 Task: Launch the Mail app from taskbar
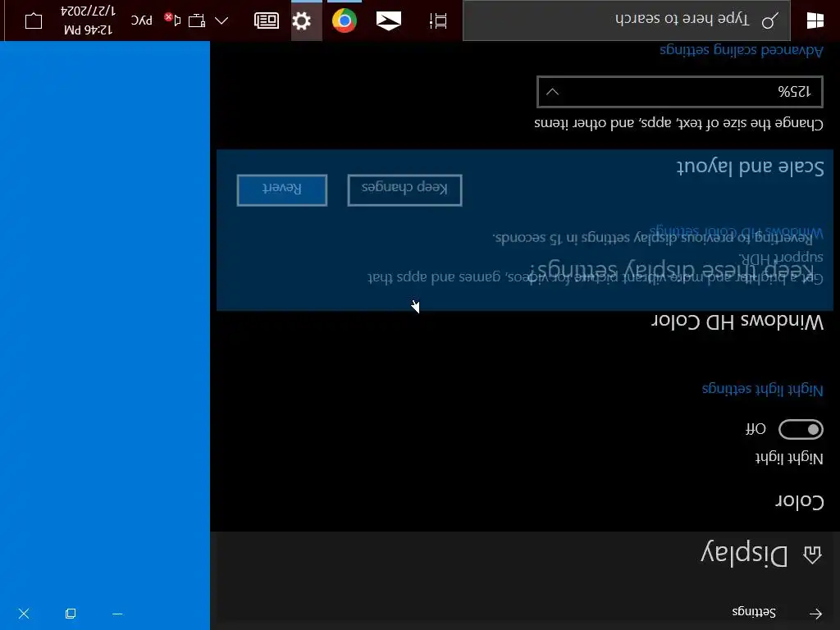(x=389, y=21)
